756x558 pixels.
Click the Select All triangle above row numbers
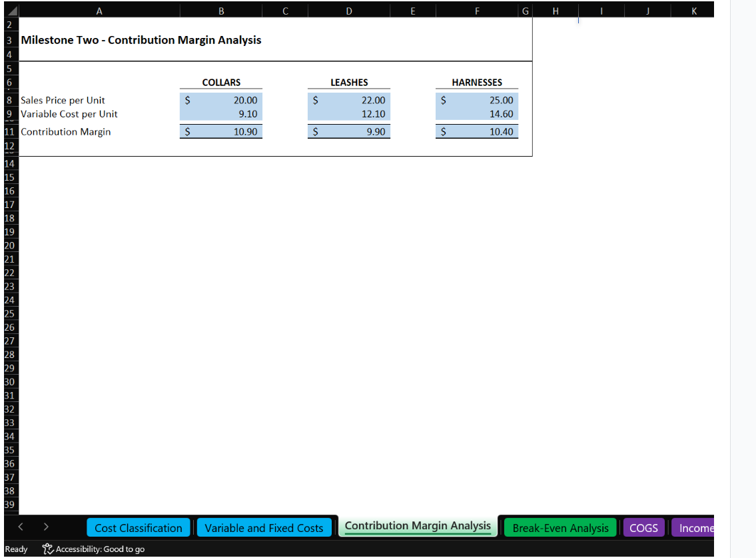tap(10, 9)
